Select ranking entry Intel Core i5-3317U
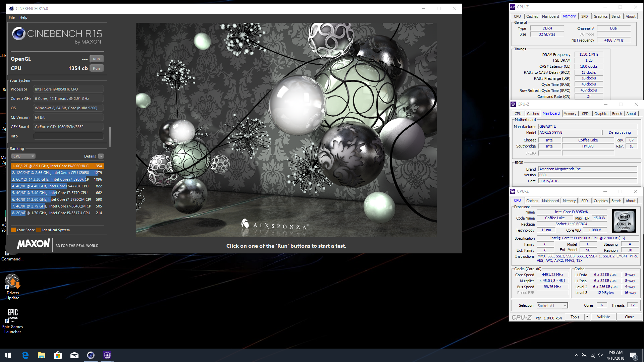This screenshot has height=362, width=644. [57, 213]
